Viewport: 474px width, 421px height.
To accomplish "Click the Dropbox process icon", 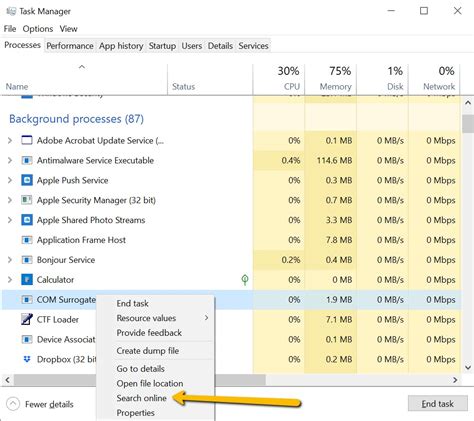I will (x=27, y=359).
